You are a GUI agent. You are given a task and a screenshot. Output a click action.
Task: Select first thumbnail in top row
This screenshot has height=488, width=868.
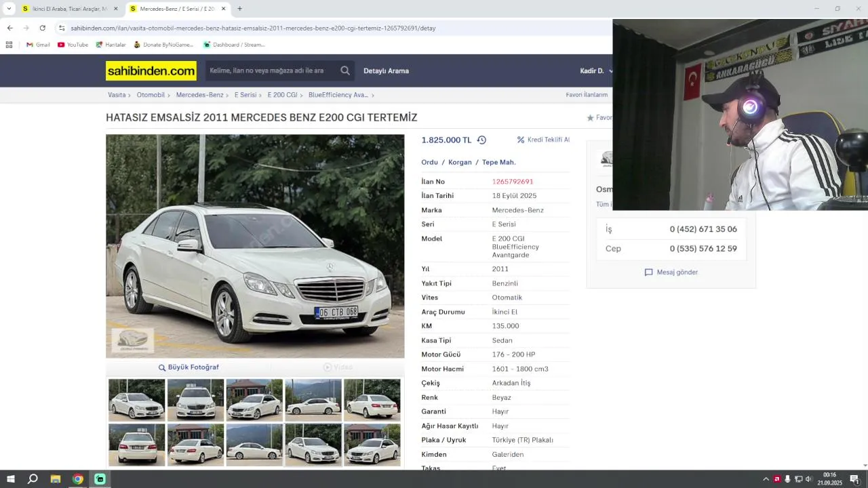(x=137, y=400)
